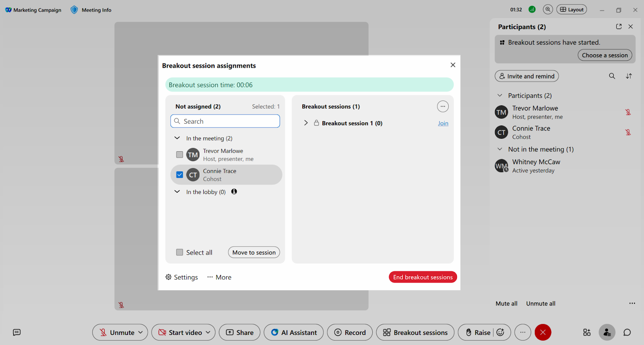Open breakout sessions more options circle

click(443, 107)
